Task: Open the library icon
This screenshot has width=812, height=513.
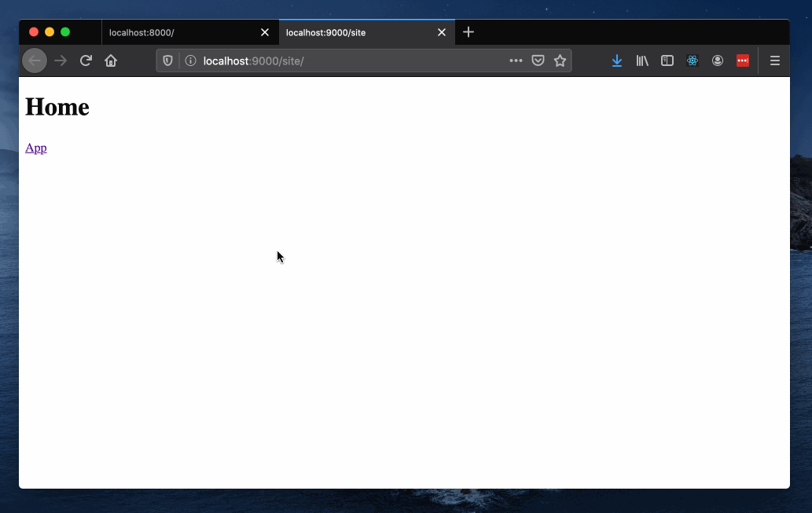Action: coord(642,60)
